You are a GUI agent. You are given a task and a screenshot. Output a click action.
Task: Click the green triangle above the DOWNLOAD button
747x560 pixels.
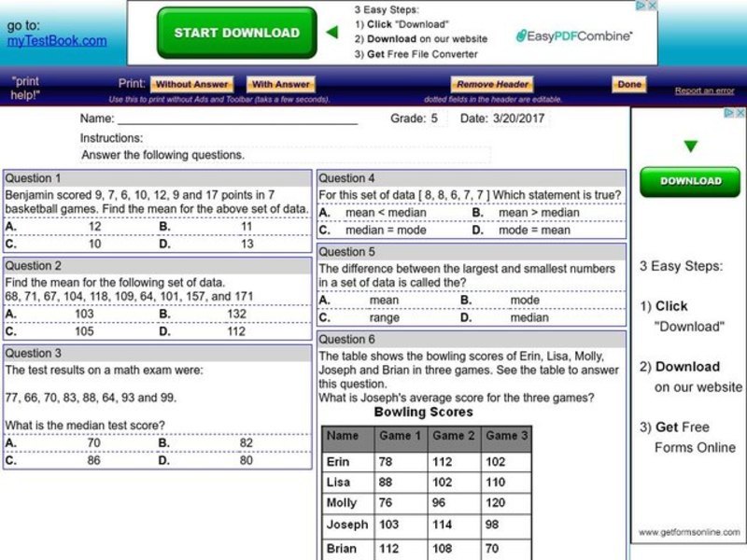click(690, 146)
